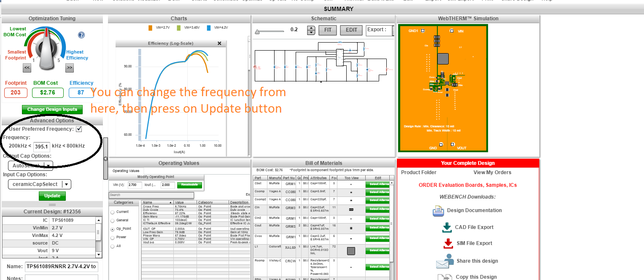
Task: Sort operating values by Name column
Action: 157,202
